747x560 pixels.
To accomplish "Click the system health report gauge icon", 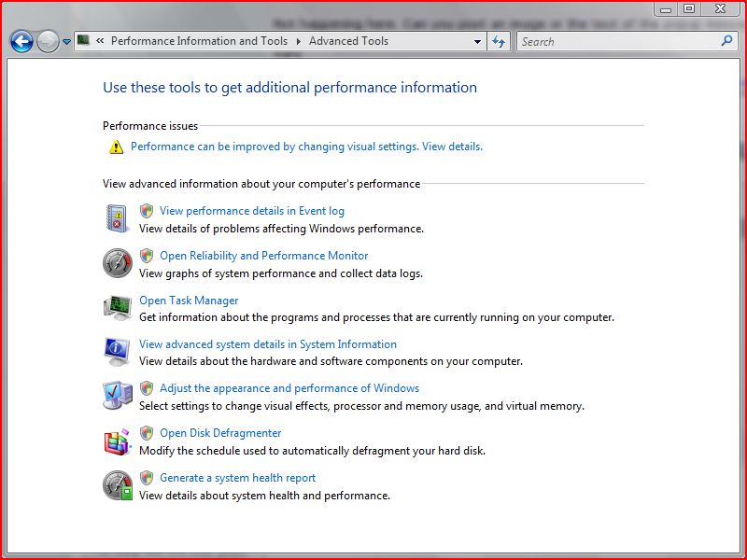I will (118, 485).
